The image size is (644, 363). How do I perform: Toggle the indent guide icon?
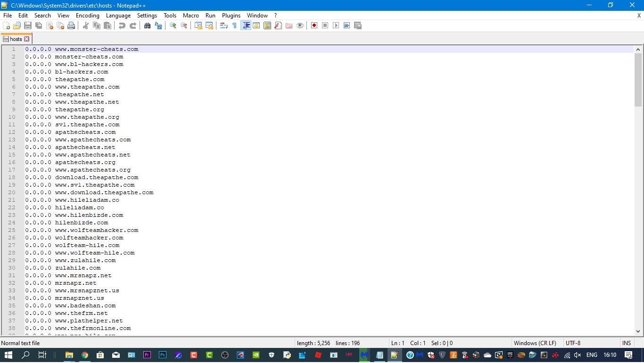point(246,25)
